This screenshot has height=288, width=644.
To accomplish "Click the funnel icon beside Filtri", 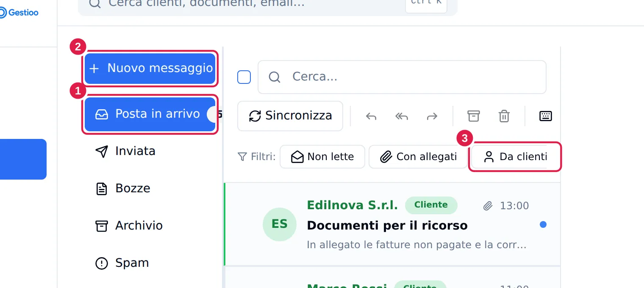I will 242,157.
